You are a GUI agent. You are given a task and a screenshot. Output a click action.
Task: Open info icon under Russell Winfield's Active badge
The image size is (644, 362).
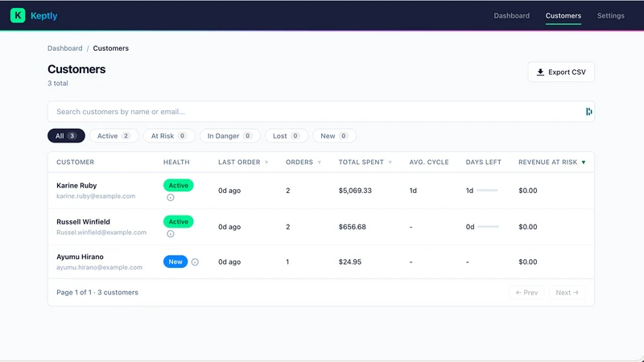[x=171, y=233]
